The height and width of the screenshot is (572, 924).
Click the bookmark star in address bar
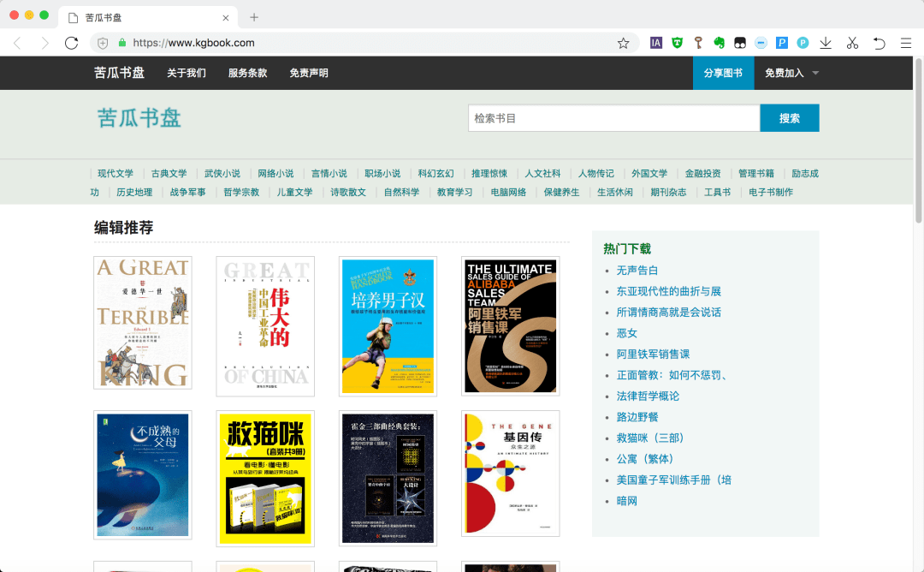click(623, 43)
